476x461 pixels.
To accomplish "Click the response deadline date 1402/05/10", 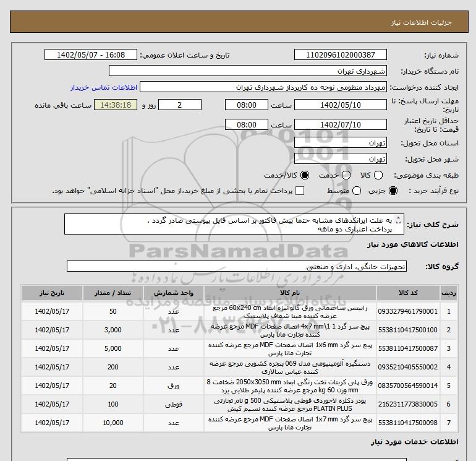I will (340, 105).
